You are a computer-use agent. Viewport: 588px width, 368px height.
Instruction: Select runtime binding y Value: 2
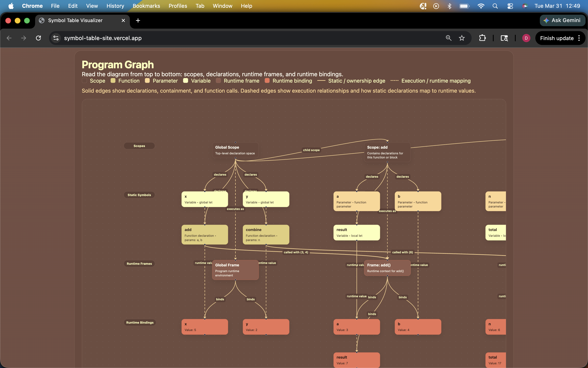coord(266,327)
